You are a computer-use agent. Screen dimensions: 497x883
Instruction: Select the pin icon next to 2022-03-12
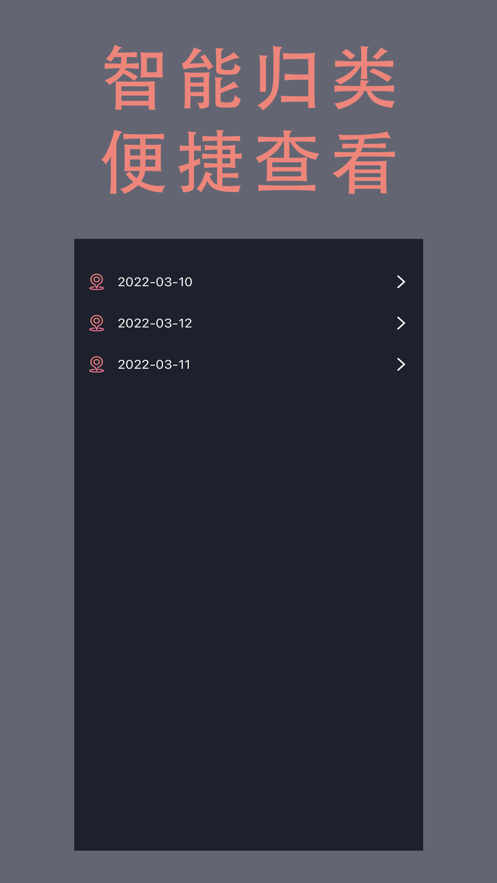tap(97, 323)
